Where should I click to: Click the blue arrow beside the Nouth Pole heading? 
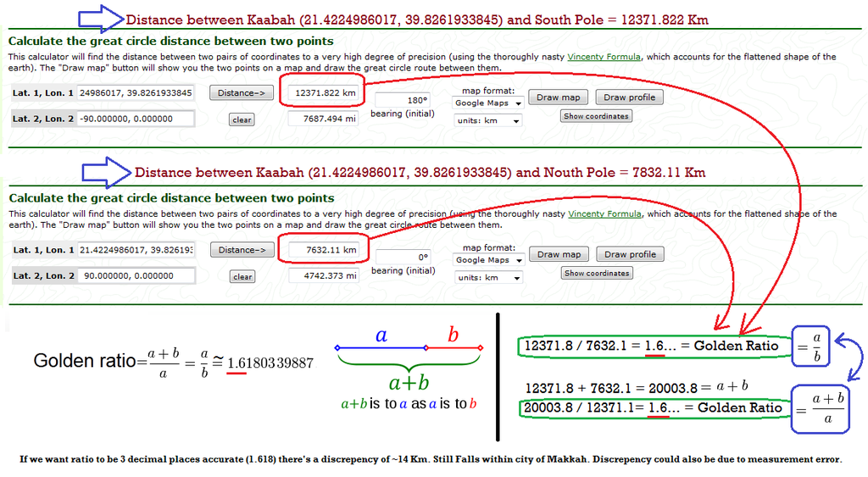click(x=106, y=172)
